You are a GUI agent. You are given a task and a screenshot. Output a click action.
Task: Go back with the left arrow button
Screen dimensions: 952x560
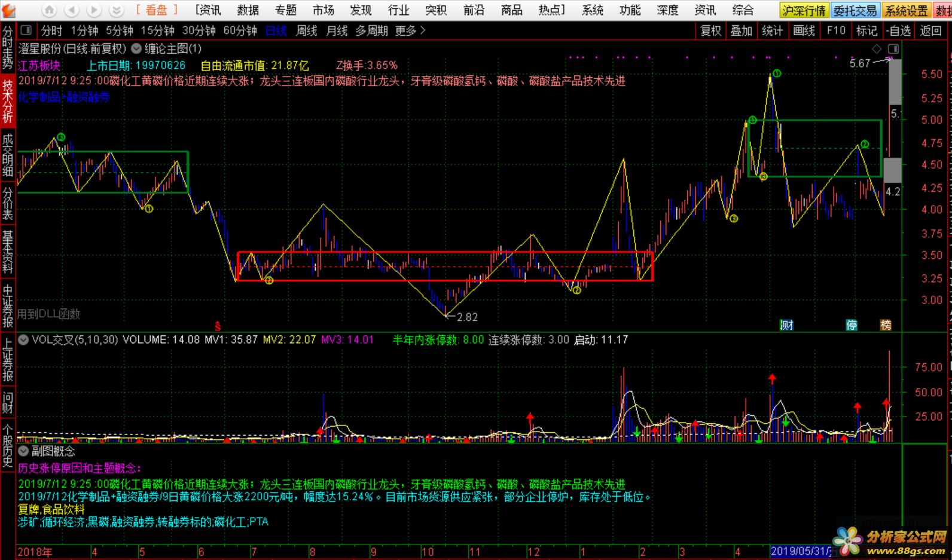tap(71, 10)
